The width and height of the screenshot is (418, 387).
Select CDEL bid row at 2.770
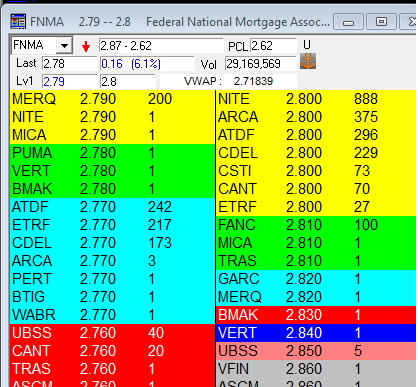[113, 243]
